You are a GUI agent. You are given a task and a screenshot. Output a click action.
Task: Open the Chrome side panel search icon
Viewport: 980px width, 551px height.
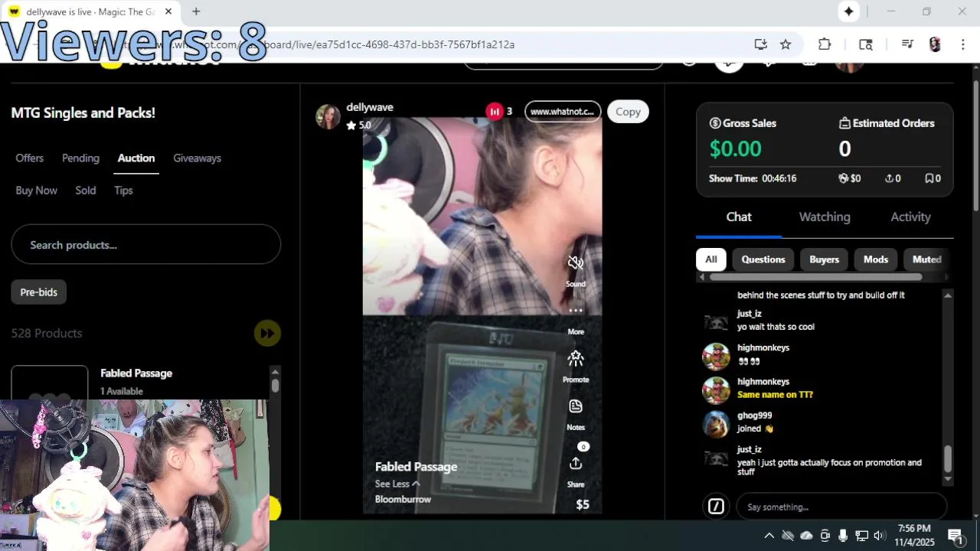click(x=866, y=44)
